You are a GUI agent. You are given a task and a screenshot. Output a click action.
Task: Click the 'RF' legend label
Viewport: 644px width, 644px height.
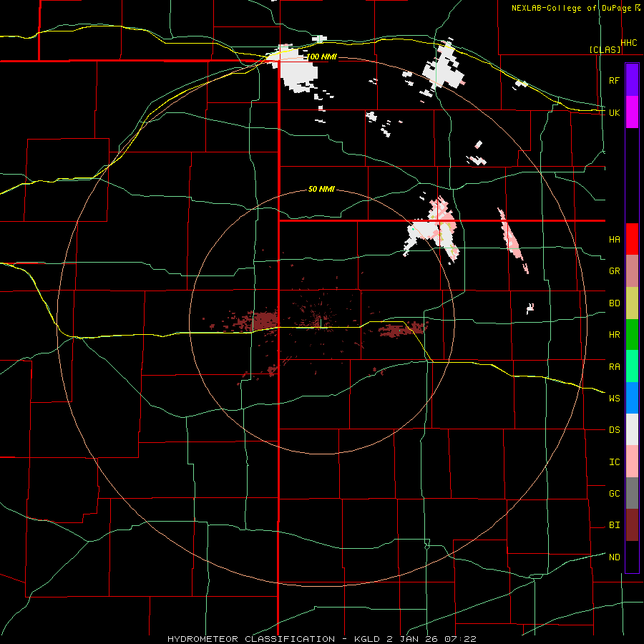tap(614, 80)
